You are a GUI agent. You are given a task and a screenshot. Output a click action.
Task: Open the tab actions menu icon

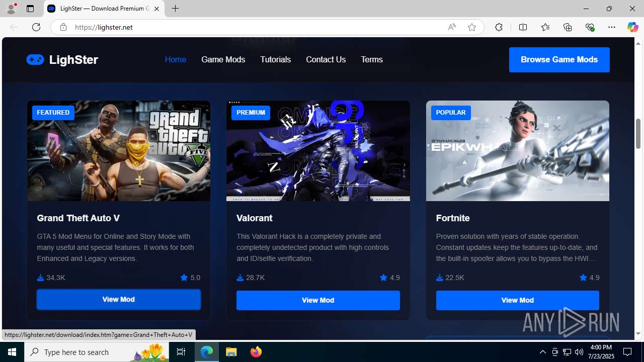click(x=30, y=9)
